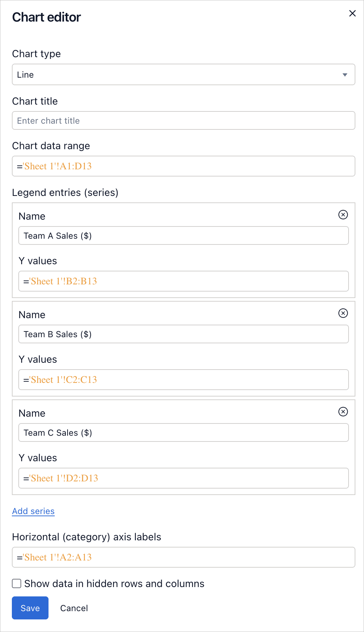364x632 pixels.
Task: Edit the Team A Sales series name
Action: 183,235
